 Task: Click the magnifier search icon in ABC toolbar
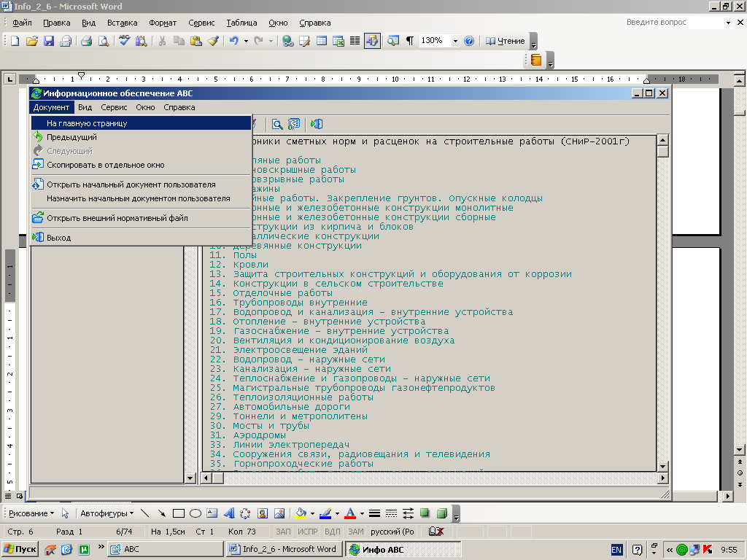[276, 124]
